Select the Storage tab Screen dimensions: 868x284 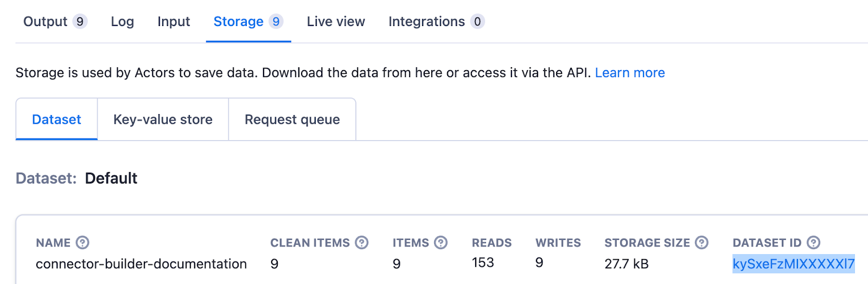tap(238, 22)
